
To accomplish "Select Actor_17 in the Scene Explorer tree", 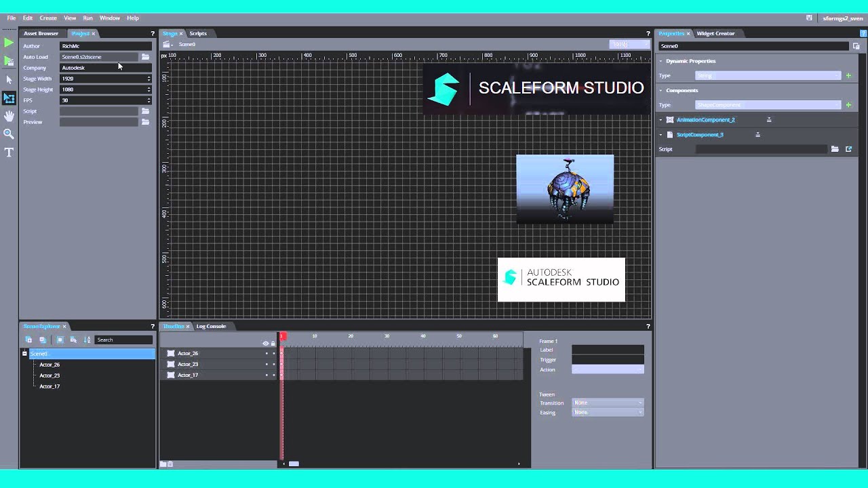I will (50, 386).
